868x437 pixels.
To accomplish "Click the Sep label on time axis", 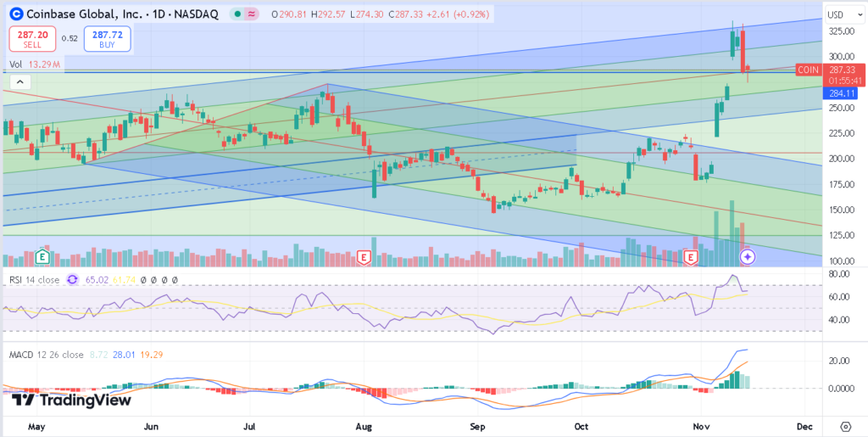I will pos(477,427).
